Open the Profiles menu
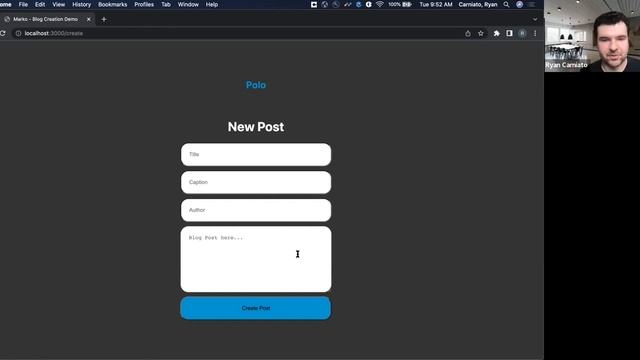This screenshot has height=360, width=640. pos(144,4)
